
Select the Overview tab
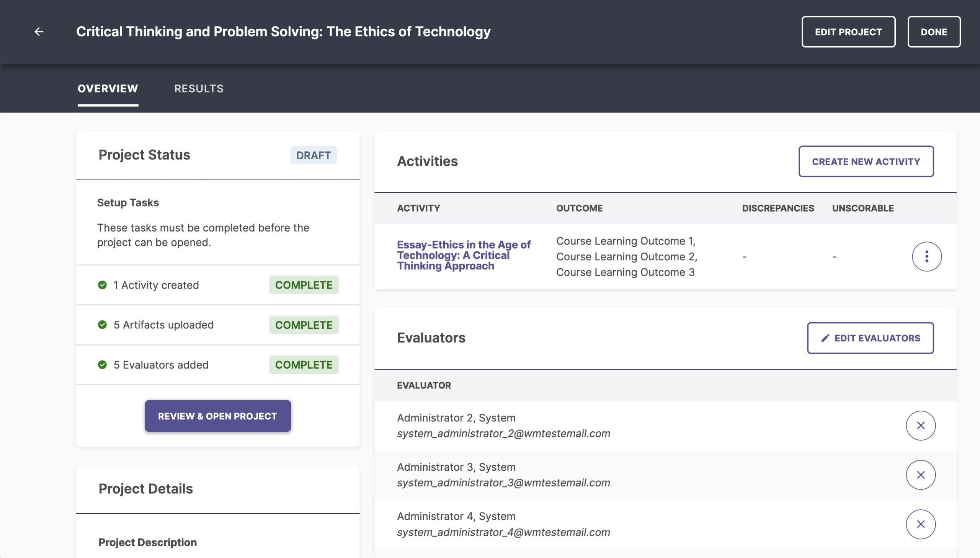pyautogui.click(x=108, y=88)
